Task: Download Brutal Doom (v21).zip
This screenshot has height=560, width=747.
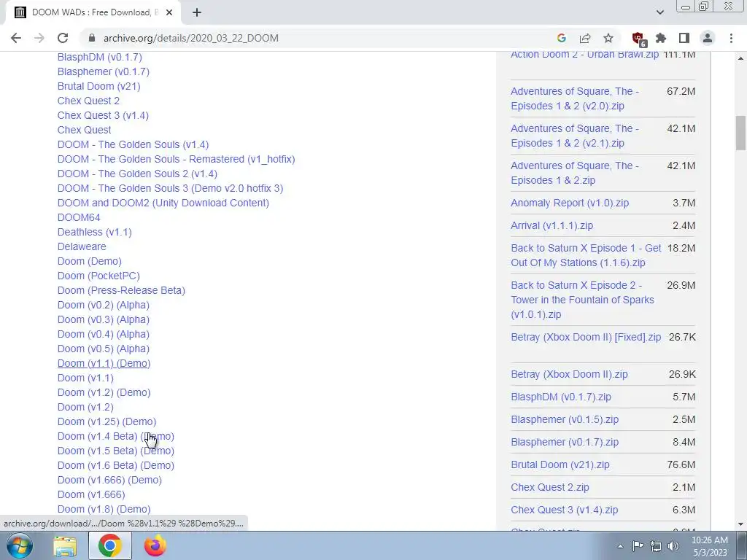Action: click(560, 464)
